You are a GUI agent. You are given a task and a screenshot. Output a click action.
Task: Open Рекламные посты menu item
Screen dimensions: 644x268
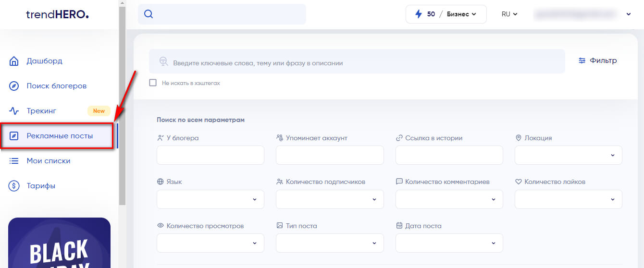click(60, 136)
